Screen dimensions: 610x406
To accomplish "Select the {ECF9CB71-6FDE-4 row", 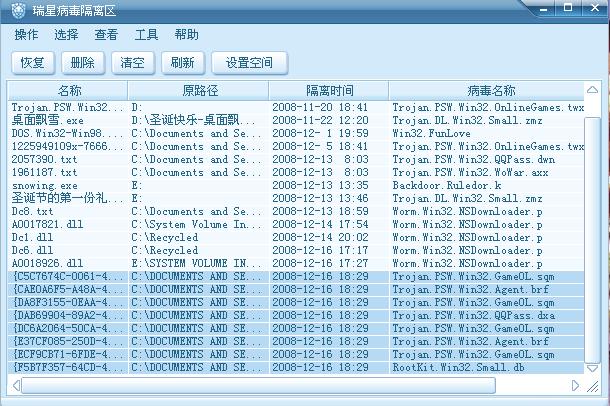I will 296,355.
